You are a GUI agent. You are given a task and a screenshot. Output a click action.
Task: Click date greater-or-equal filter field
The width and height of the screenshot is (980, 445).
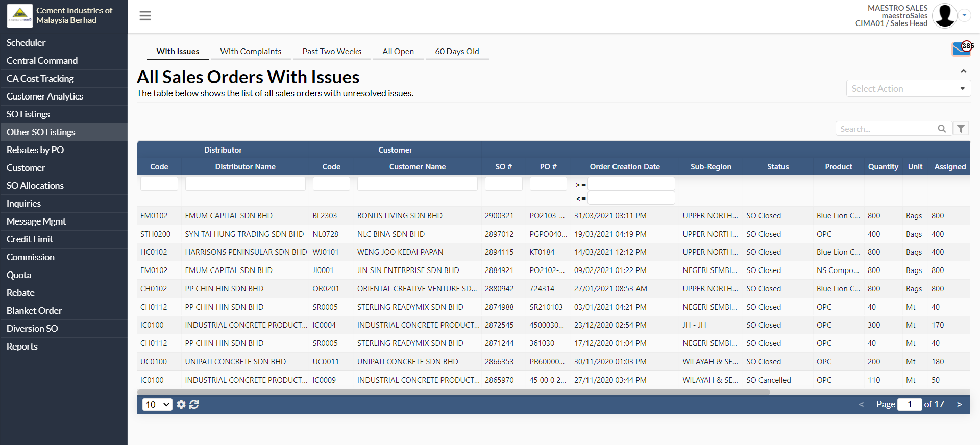(631, 184)
